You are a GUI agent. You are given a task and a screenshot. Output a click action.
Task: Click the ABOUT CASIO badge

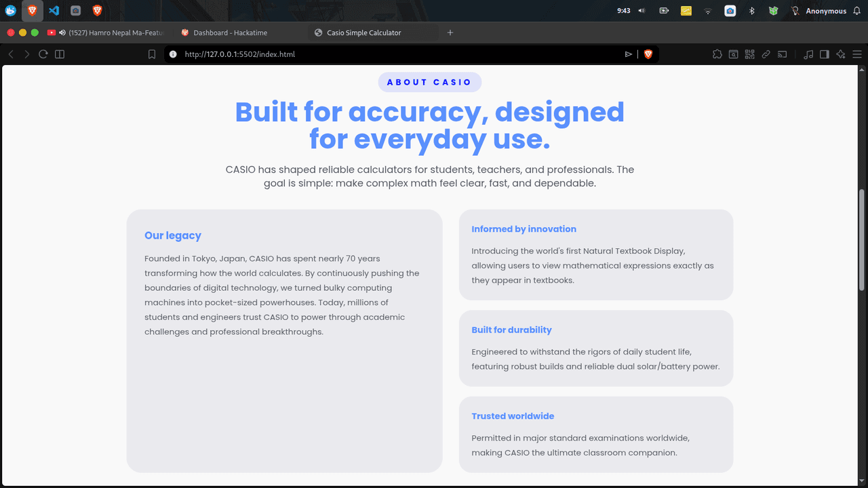430,82
